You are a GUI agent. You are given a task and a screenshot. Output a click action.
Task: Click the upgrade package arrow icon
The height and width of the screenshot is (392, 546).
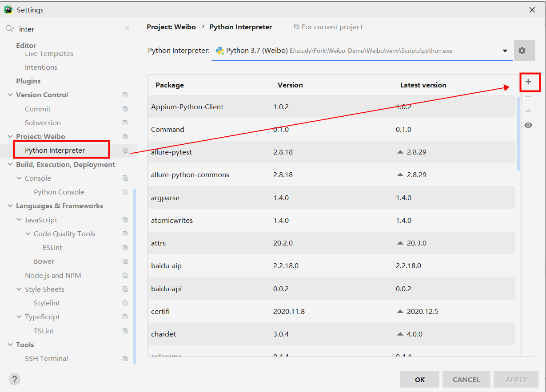528,111
